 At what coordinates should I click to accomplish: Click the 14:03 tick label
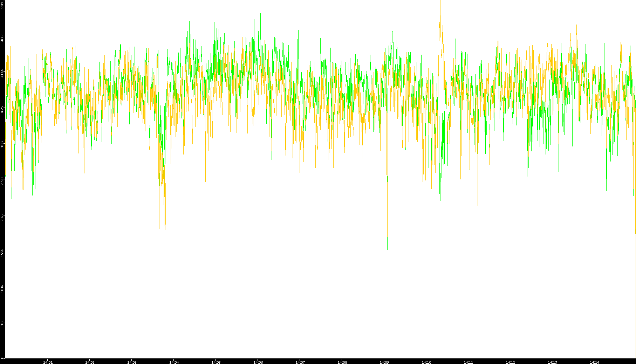132,362
